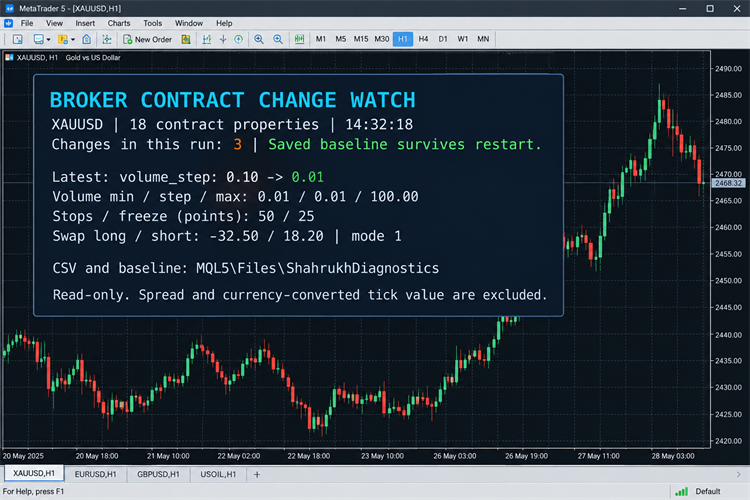The width and height of the screenshot is (750, 500).
Task: Switch to M15 timeframe
Action: tap(361, 39)
